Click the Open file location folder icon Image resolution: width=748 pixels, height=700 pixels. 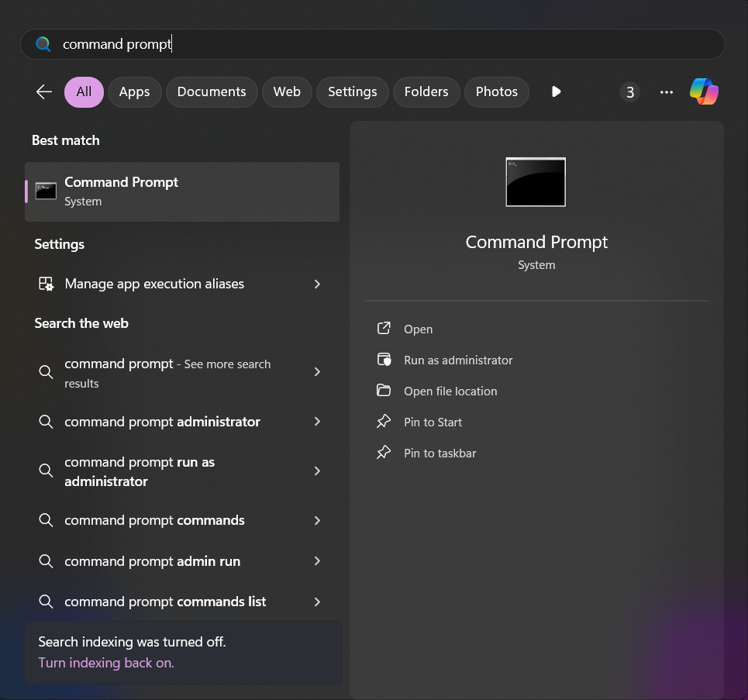point(384,391)
